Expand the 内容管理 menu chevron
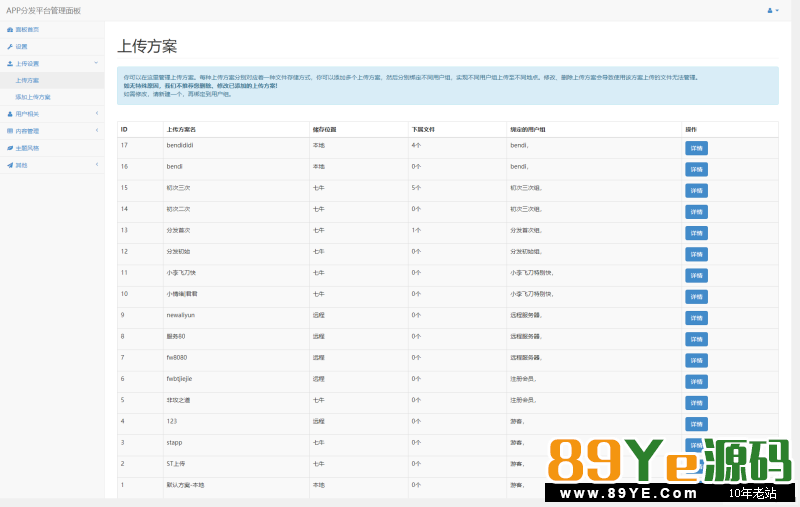 click(96, 130)
